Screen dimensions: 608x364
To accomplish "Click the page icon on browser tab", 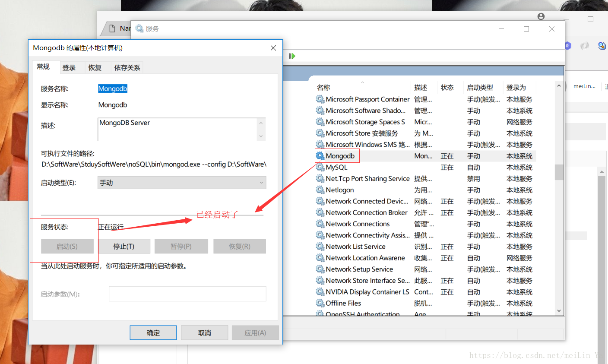I will pyautogui.click(x=112, y=28).
